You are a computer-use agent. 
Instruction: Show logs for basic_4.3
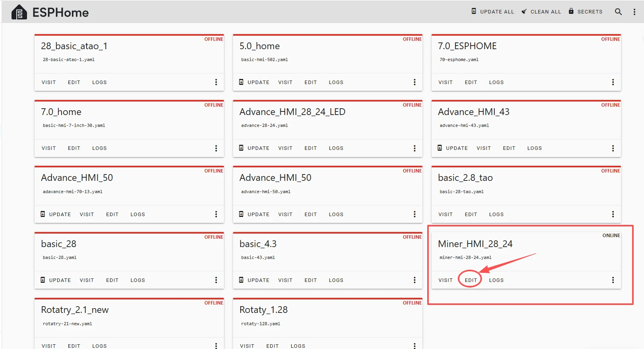click(x=336, y=280)
